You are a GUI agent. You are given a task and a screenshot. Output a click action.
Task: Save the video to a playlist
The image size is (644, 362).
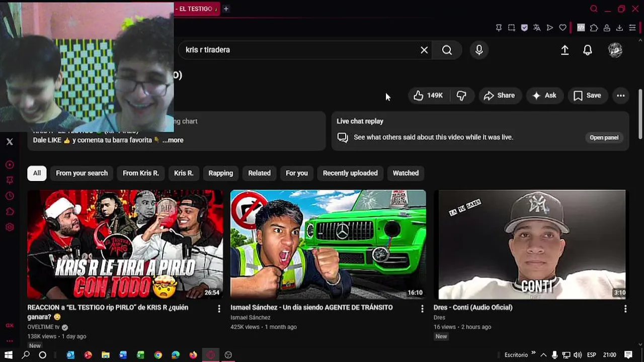[x=587, y=96]
